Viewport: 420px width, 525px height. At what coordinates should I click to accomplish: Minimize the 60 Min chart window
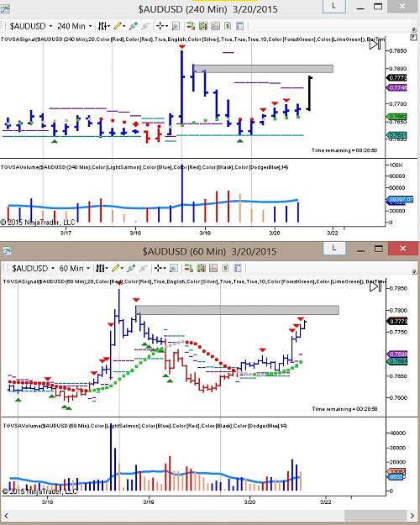tap(360, 249)
